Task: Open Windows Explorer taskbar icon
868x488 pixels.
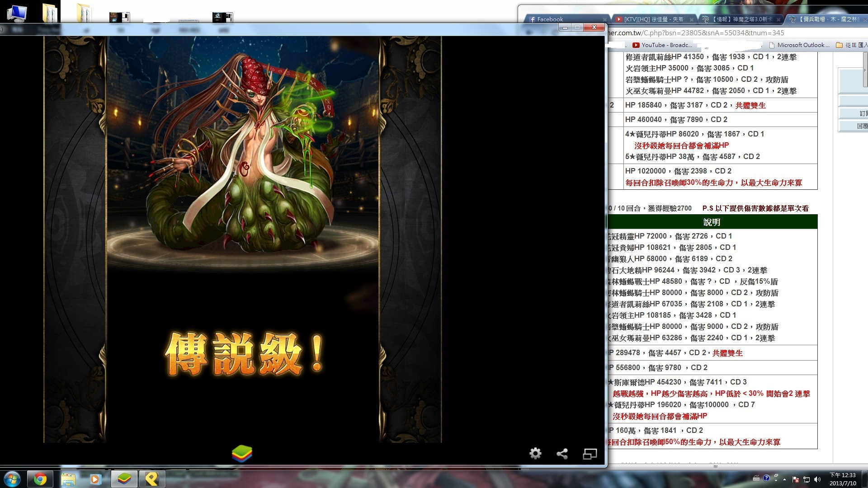Action: tap(68, 479)
